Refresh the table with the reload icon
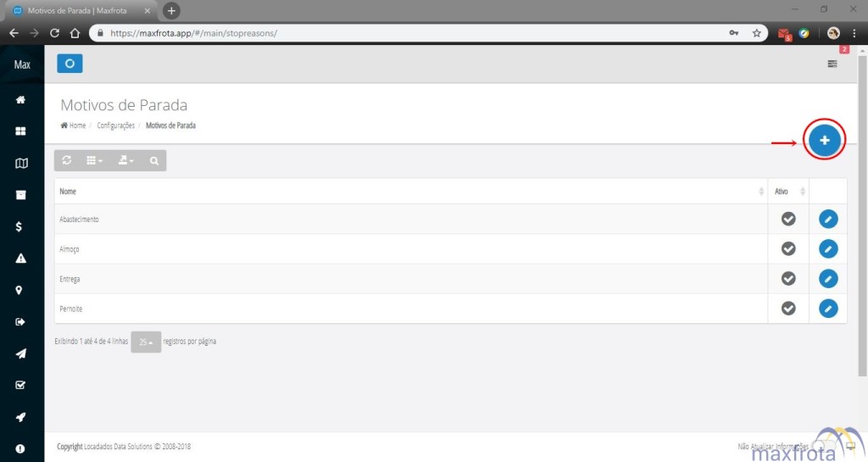 pos(67,160)
